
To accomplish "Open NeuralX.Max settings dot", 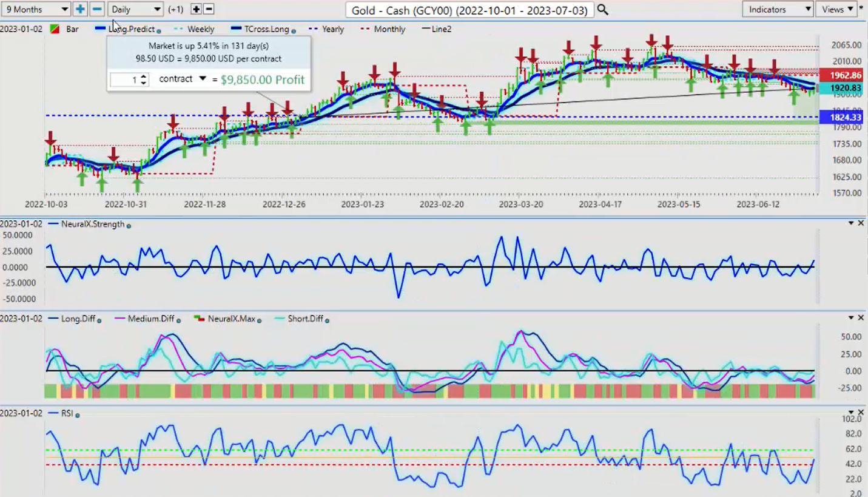I will point(258,320).
